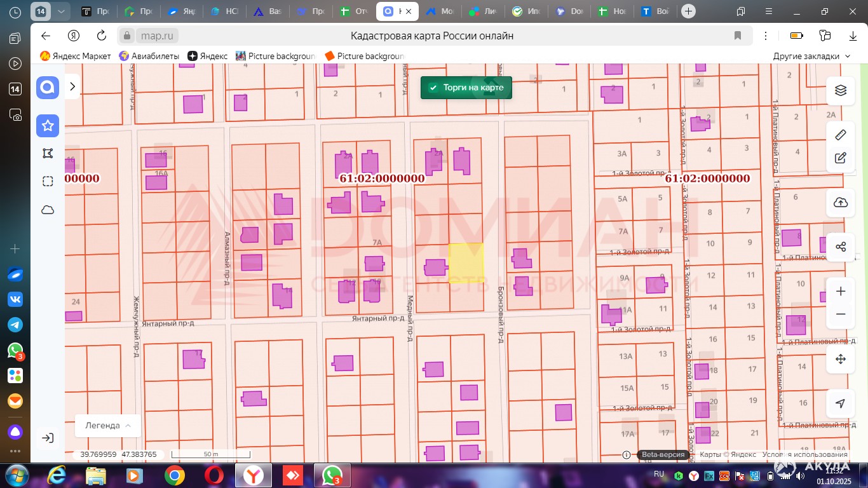868x488 pixels.
Task: Open the map layers panel
Action: 841,90
